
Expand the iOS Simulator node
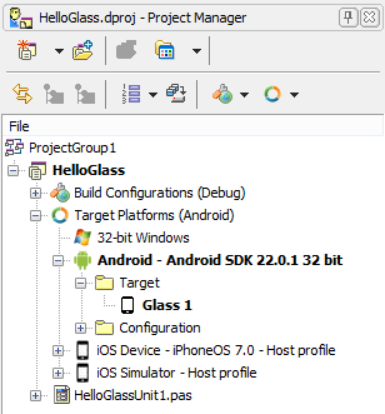click(x=58, y=373)
